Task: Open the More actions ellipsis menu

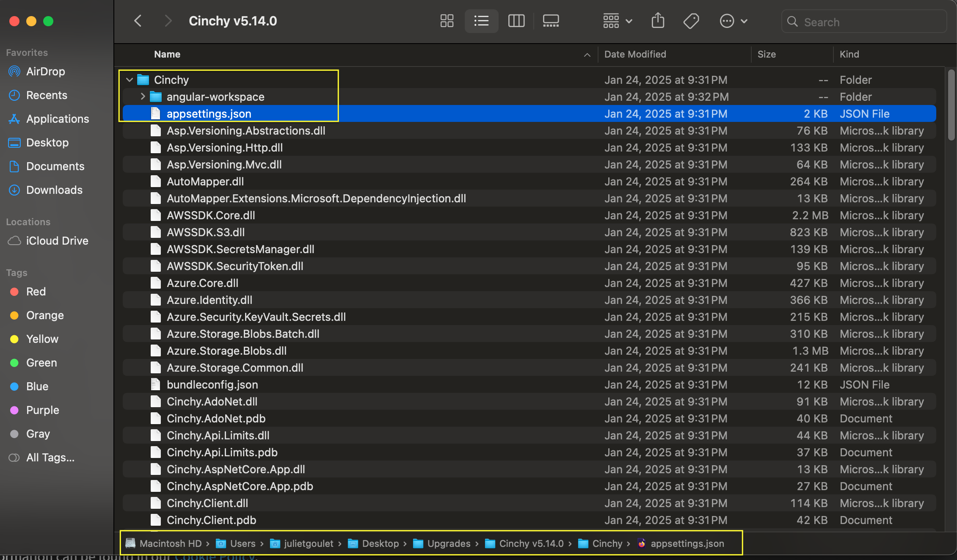Action: coord(734,21)
